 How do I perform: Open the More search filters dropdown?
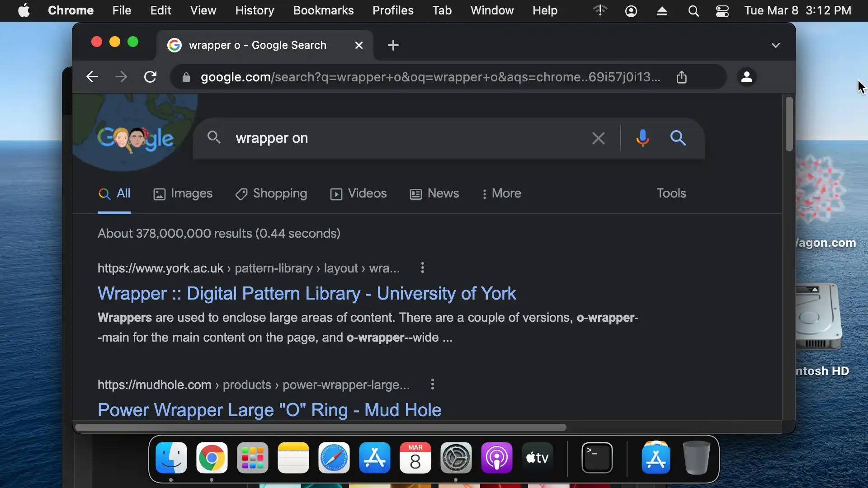(501, 193)
